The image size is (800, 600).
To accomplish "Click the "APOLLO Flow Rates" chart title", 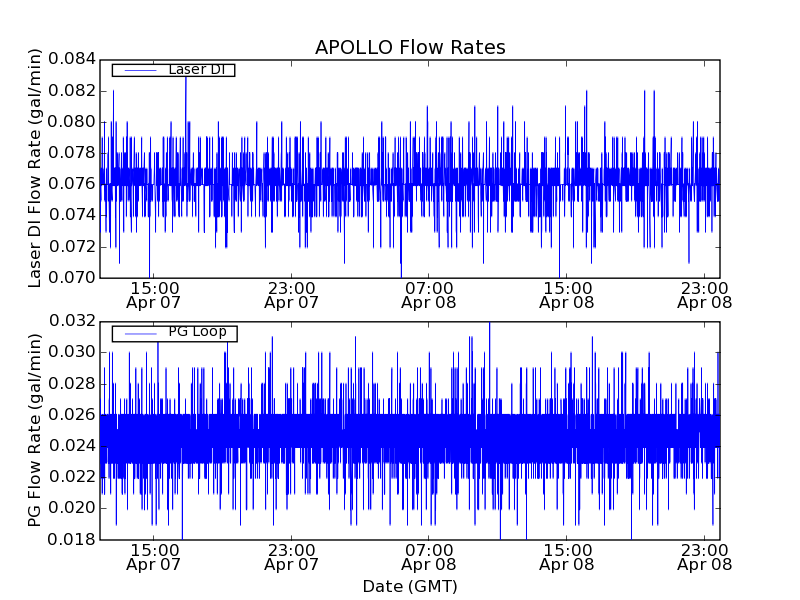I will pos(410,47).
